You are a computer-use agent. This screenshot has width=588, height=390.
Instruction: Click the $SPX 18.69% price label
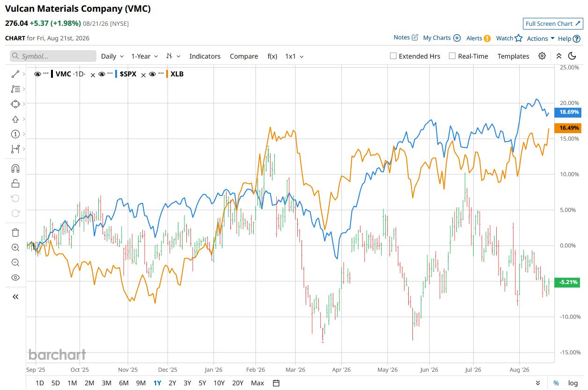[x=568, y=112]
